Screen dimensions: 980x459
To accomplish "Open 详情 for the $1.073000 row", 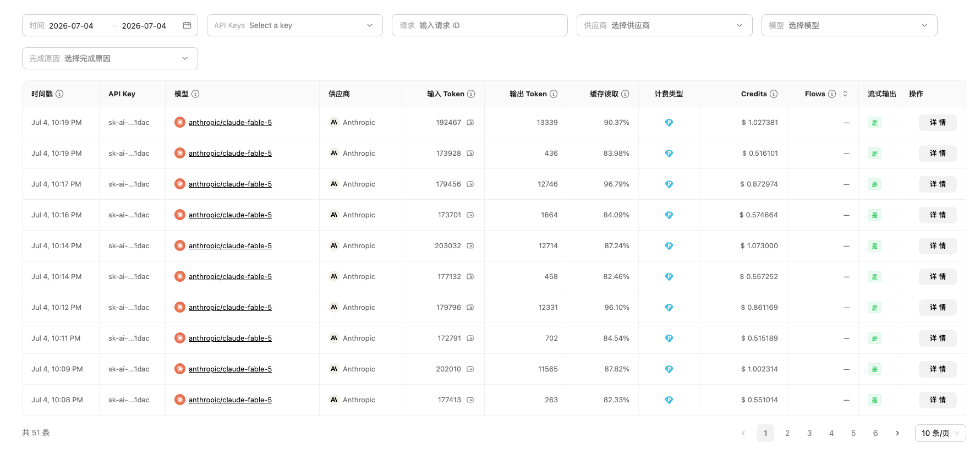I will point(938,246).
